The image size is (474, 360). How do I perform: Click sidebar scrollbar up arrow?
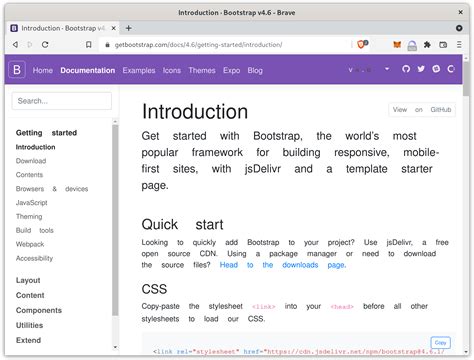[115, 121]
